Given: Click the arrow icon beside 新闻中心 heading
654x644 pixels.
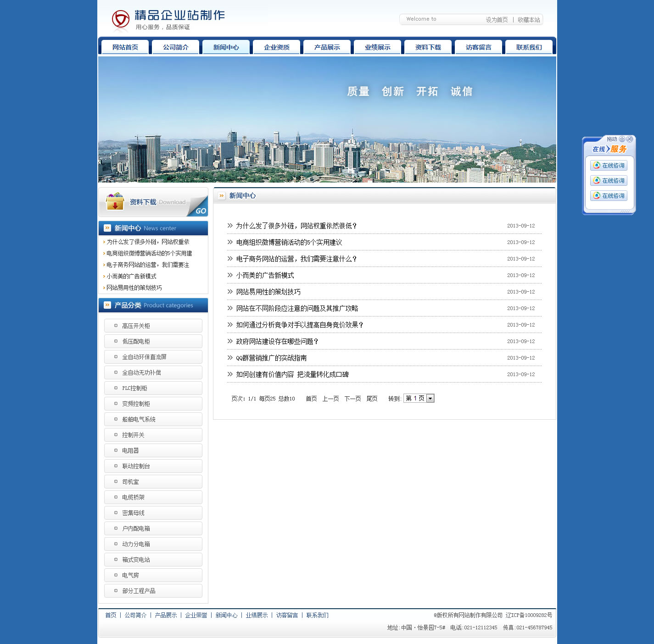Looking at the screenshot, I should point(222,196).
